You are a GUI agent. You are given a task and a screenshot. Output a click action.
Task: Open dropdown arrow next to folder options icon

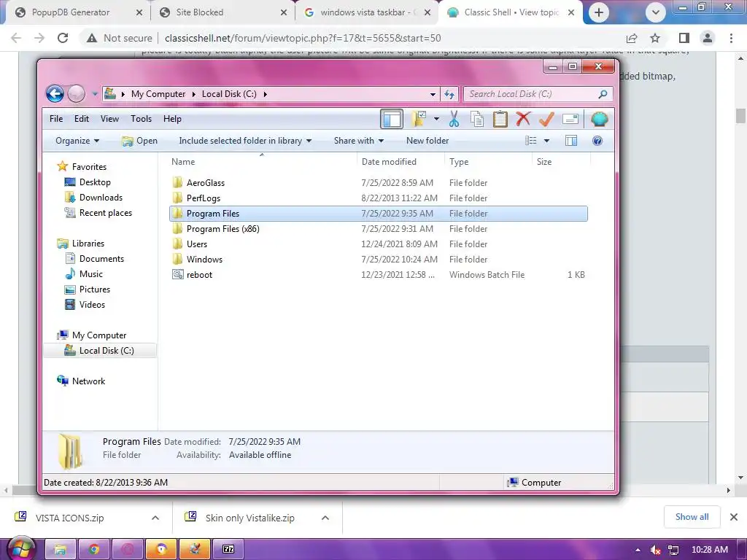tap(436, 119)
